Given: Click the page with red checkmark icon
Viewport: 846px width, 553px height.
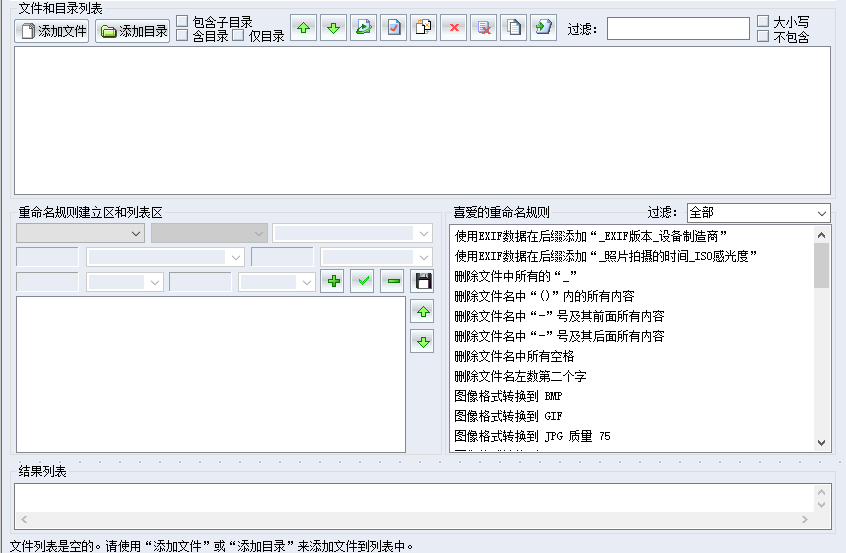Looking at the screenshot, I should click(x=394, y=28).
